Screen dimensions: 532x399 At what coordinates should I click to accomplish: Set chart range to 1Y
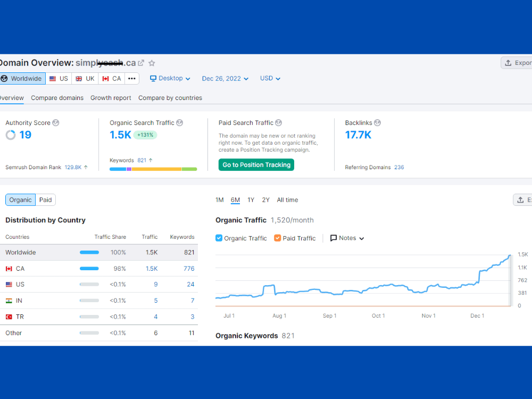[x=251, y=200]
